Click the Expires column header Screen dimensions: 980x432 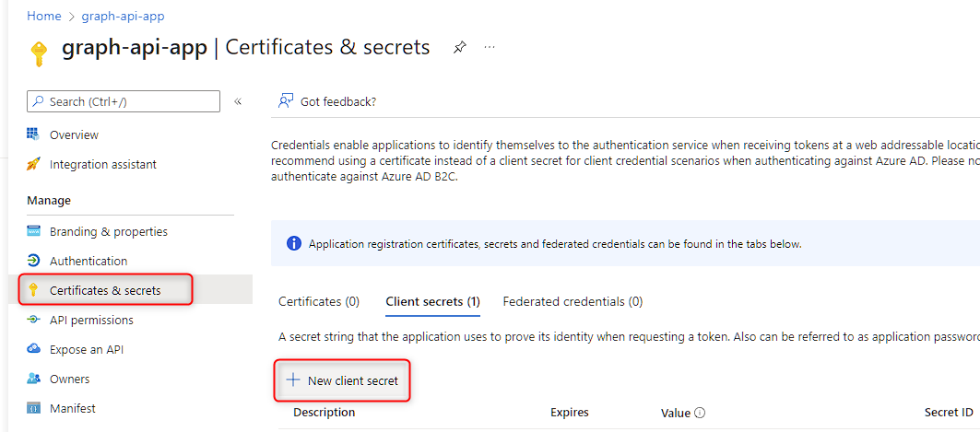[x=570, y=412]
